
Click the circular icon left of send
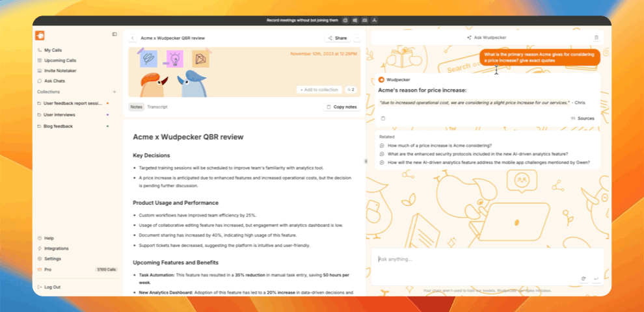tap(584, 279)
